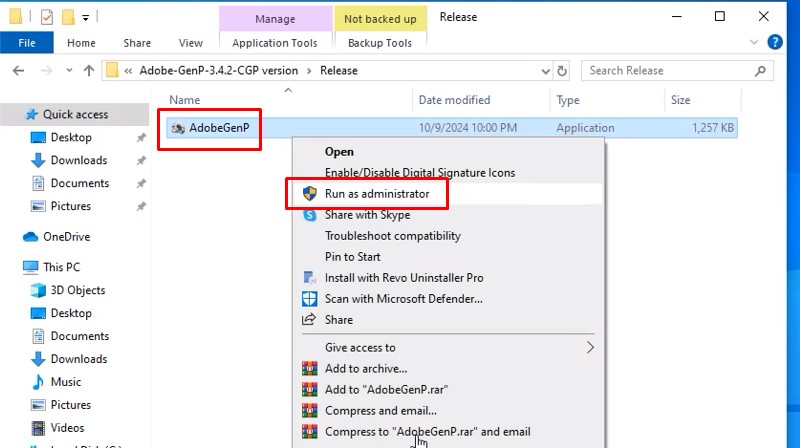Collapse the ribbon using the chevron
800x448 pixels.
click(753, 43)
